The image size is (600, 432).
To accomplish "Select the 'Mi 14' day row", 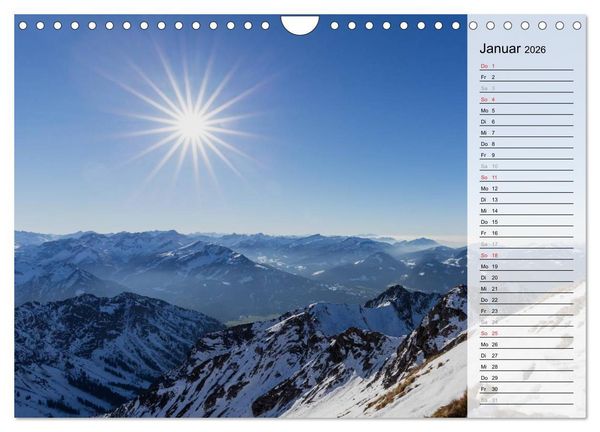I will pos(527,211).
